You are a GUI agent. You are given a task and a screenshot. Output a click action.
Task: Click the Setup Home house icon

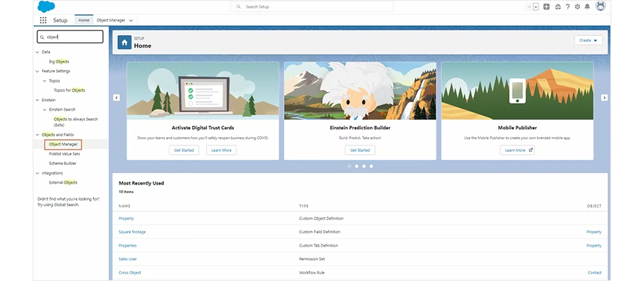[125, 42]
